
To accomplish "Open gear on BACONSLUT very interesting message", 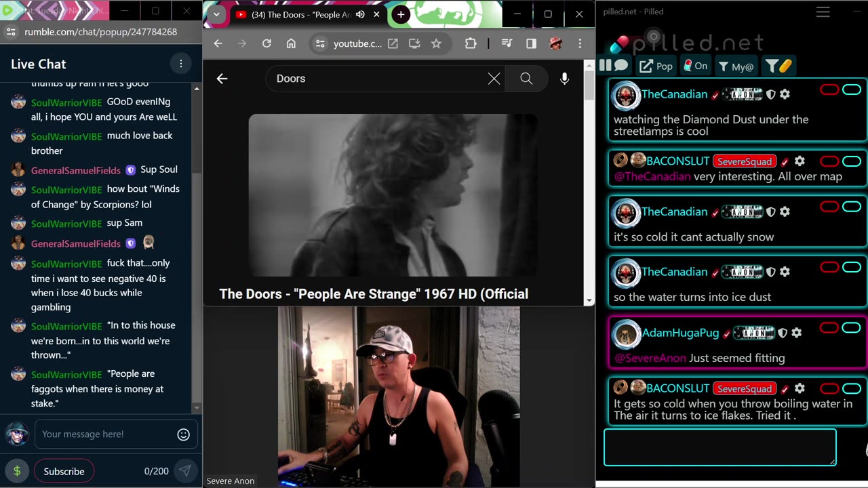I will [x=800, y=161].
